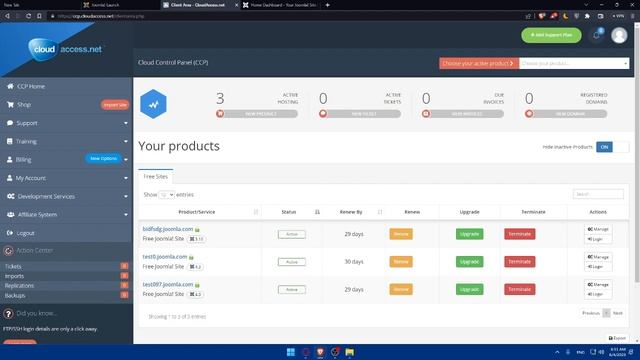
Task: Open the test097.joomla.com link
Action: (x=168, y=284)
